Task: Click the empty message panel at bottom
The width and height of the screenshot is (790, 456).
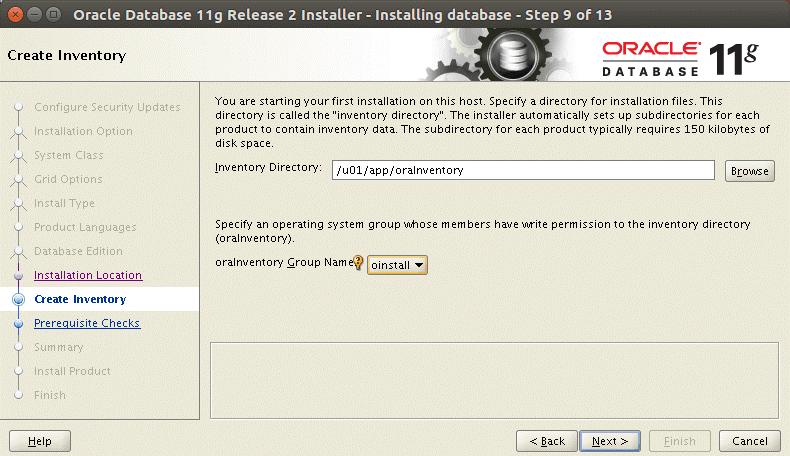Action: coord(494,380)
